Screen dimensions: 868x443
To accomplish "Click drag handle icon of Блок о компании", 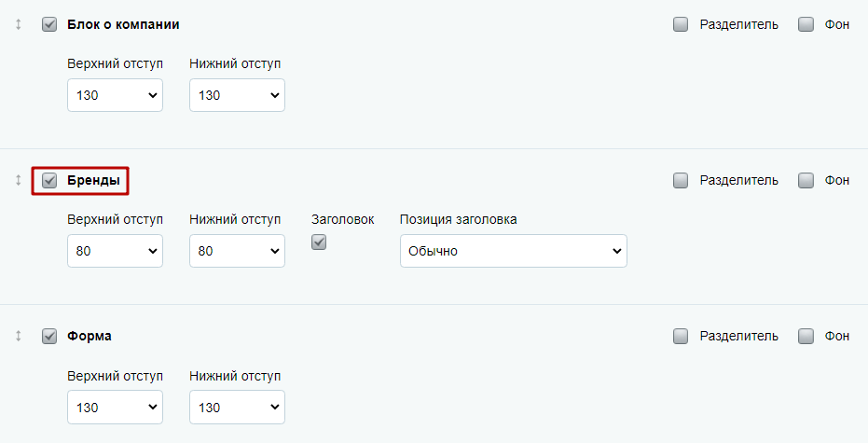I will (19, 24).
